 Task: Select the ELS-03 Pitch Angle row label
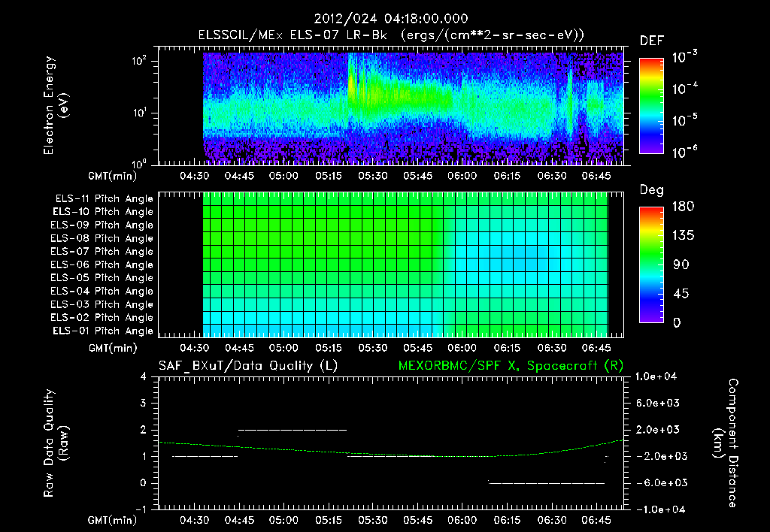click(102, 304)
